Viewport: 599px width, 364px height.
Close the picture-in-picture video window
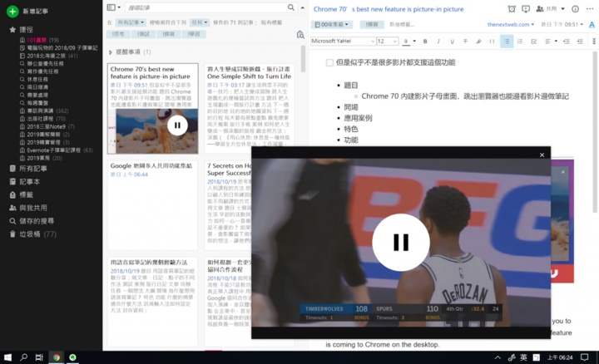click(542, 155)
